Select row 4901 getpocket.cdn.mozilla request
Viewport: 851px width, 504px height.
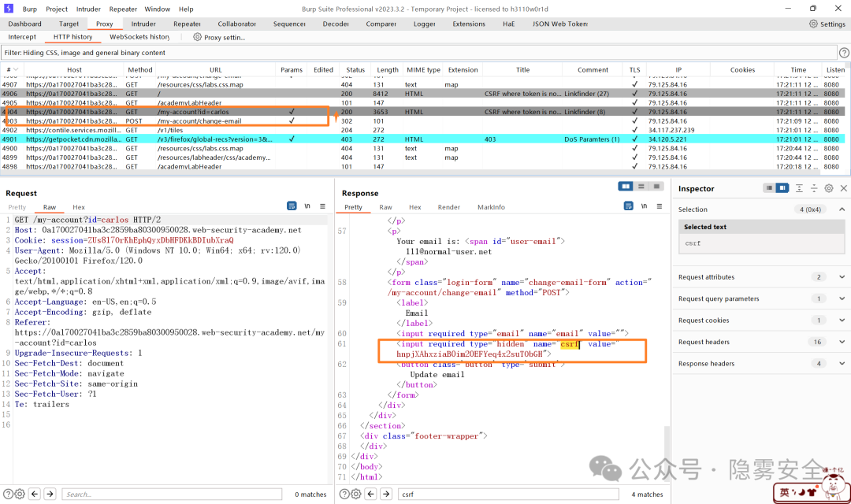[x=423, y=139]
